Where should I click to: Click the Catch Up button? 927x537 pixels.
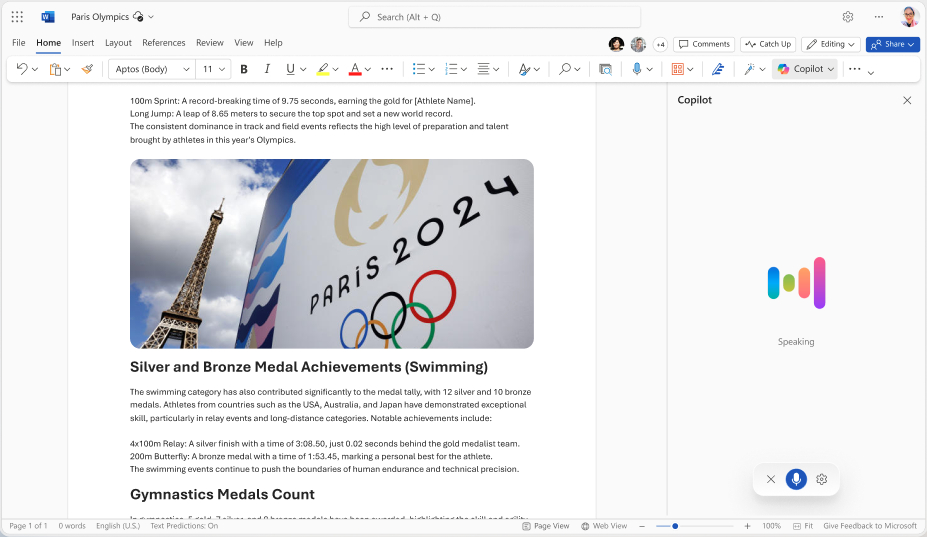tap(768, 44)
